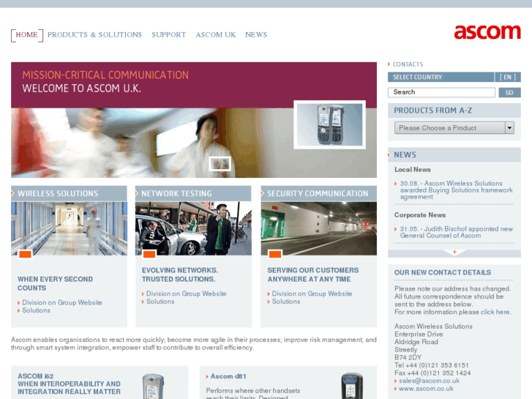Open the Contacts link

click(408, 64)
